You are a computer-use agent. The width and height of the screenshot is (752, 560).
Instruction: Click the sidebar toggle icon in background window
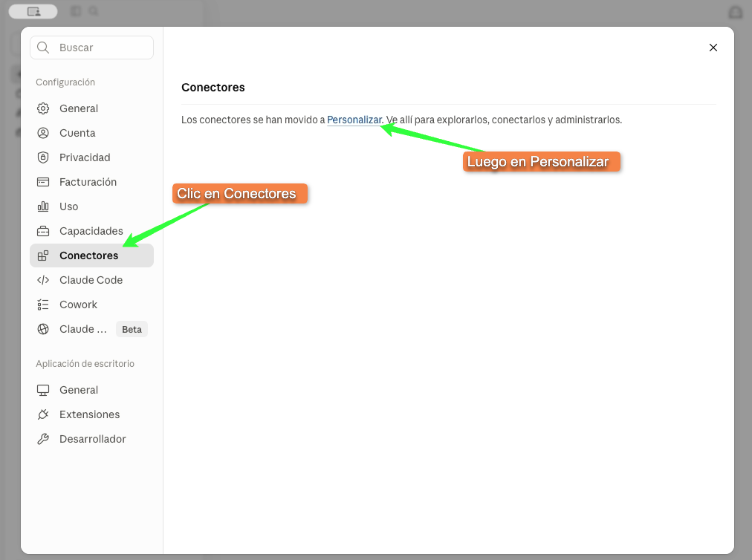(76, 11)
